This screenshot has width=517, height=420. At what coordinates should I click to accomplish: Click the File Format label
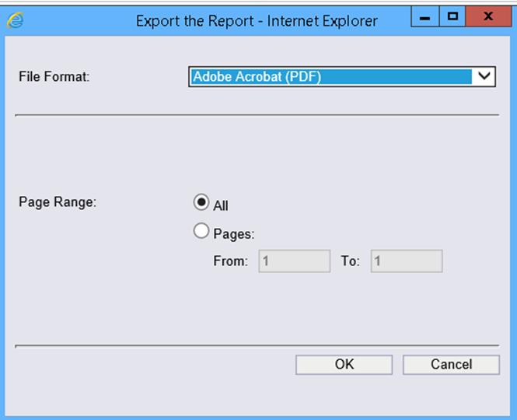[54, 77]
